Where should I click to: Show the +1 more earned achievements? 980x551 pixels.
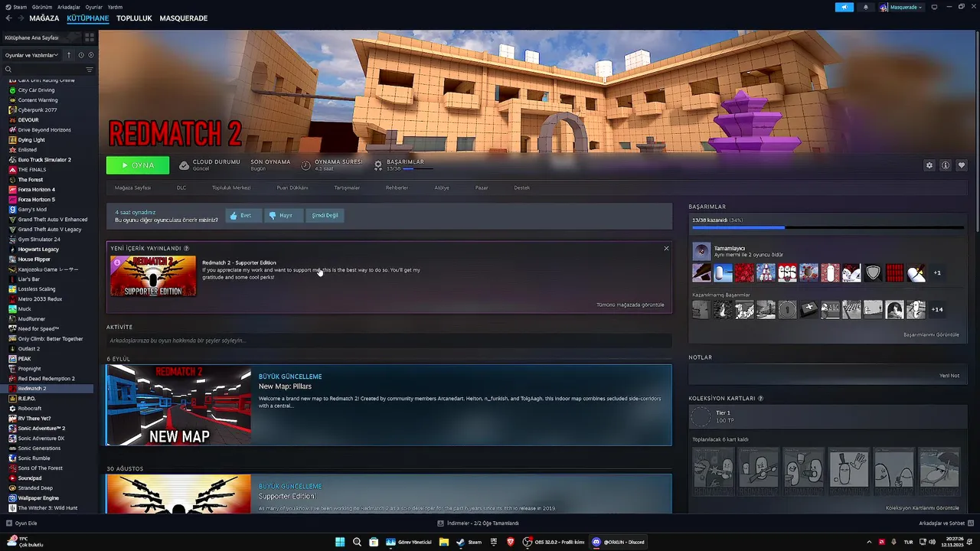(x=937, y=272)
